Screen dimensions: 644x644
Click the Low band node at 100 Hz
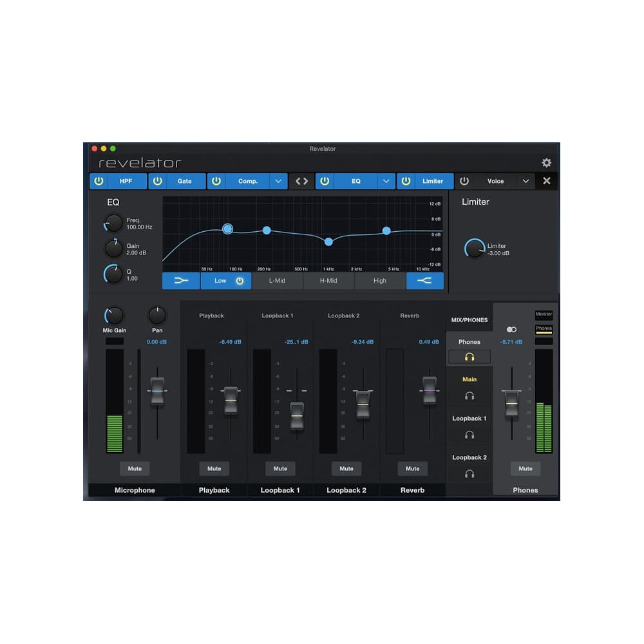coord(227,229)
